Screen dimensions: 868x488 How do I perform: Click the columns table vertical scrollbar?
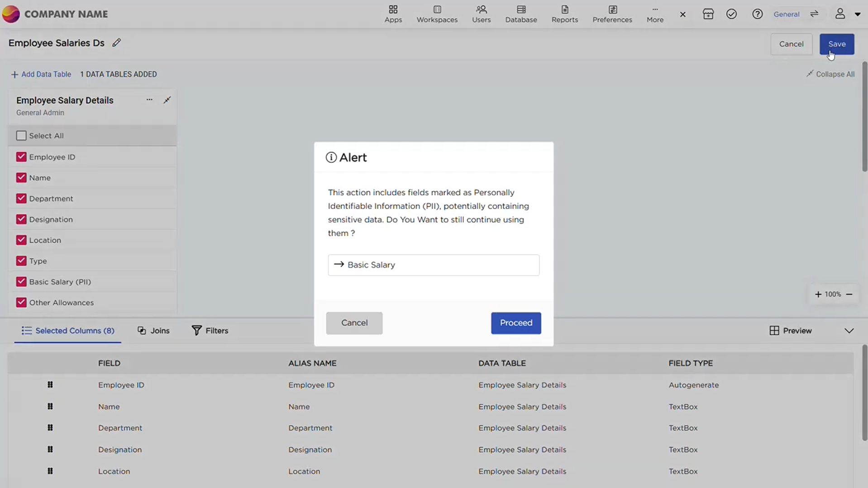[x=864, y=393]
